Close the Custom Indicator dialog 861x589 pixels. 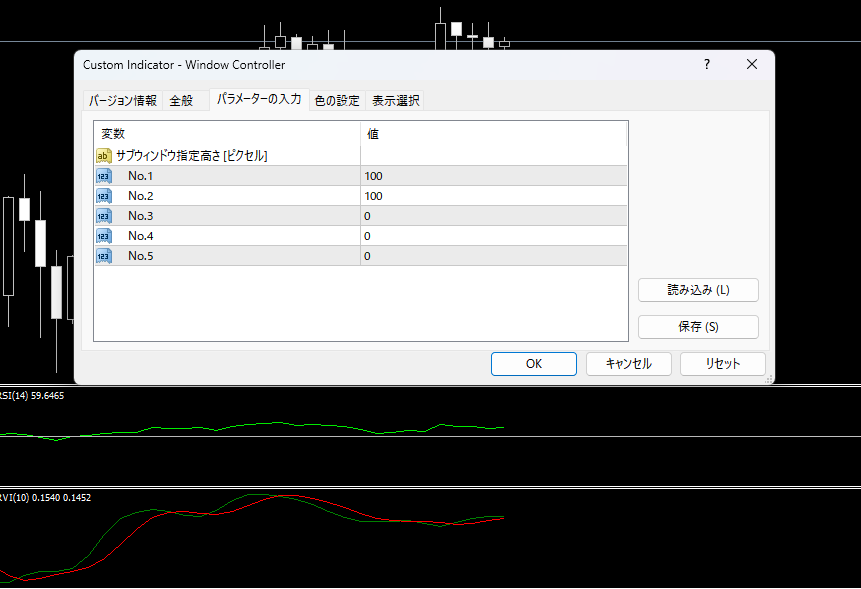click(752, 65)
